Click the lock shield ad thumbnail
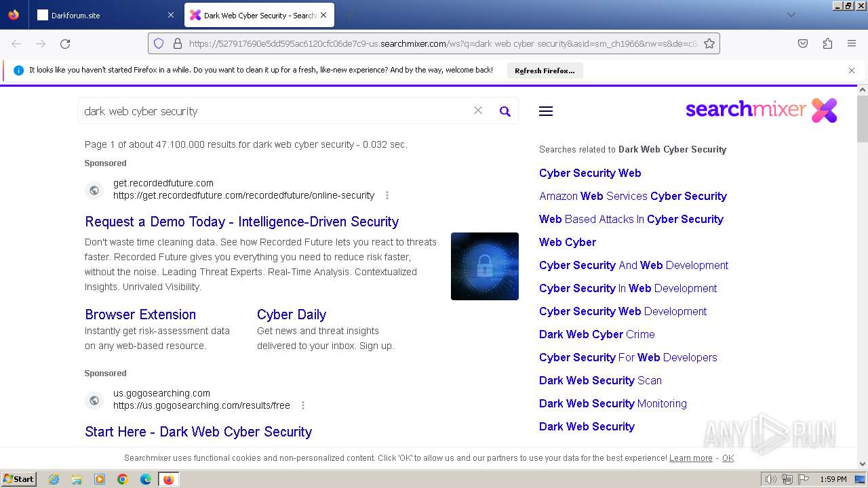The width and height of the screenshot is (868, 488). (485, 266)
